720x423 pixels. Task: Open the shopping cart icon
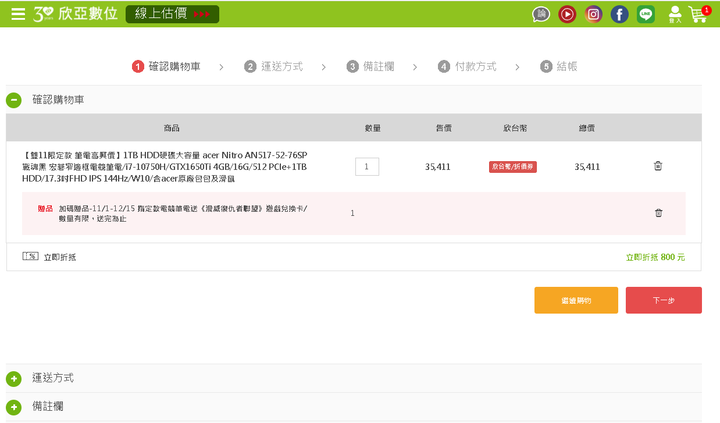[699, 14]
